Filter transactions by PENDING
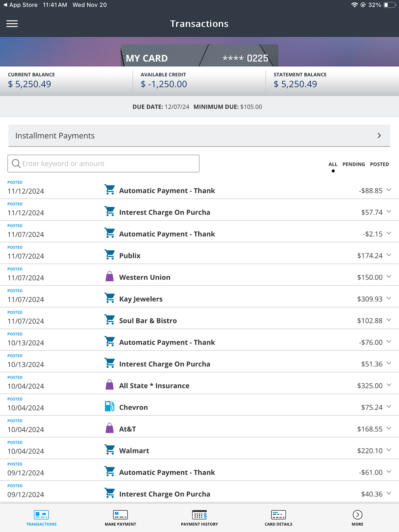 (x=354, y=164)
